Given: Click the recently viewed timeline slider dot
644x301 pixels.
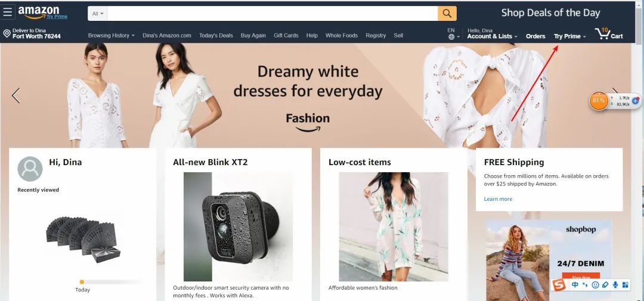Looking at the screenshot, I should pos(82,282).
